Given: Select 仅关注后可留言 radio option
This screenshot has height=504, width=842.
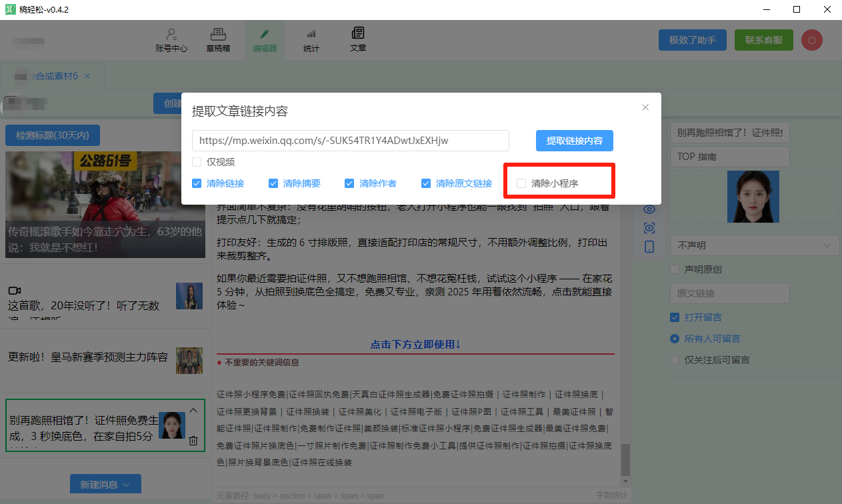Looking at the screenshot, I should (x=675, y=360).
